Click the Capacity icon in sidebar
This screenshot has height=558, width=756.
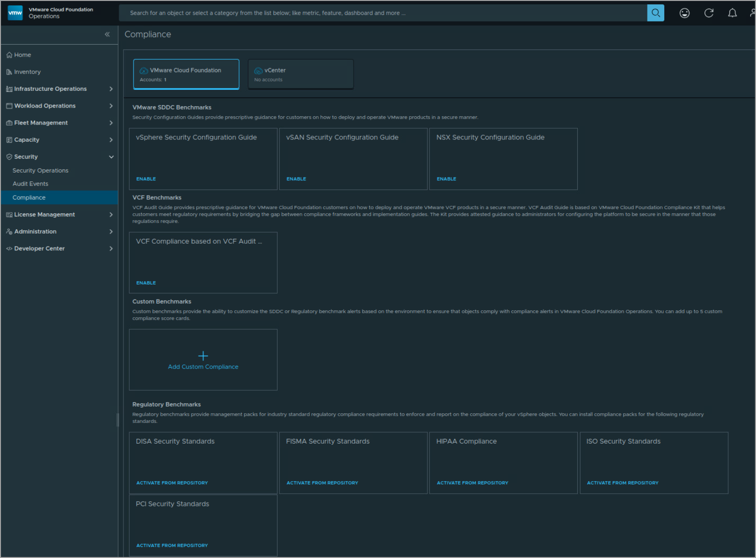(9, 140)
